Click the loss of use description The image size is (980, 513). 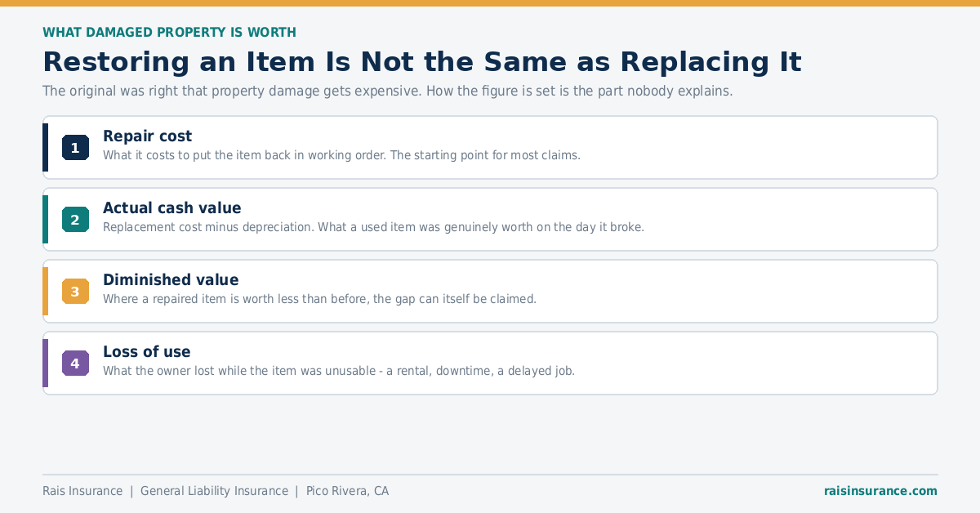click(339, 371)
